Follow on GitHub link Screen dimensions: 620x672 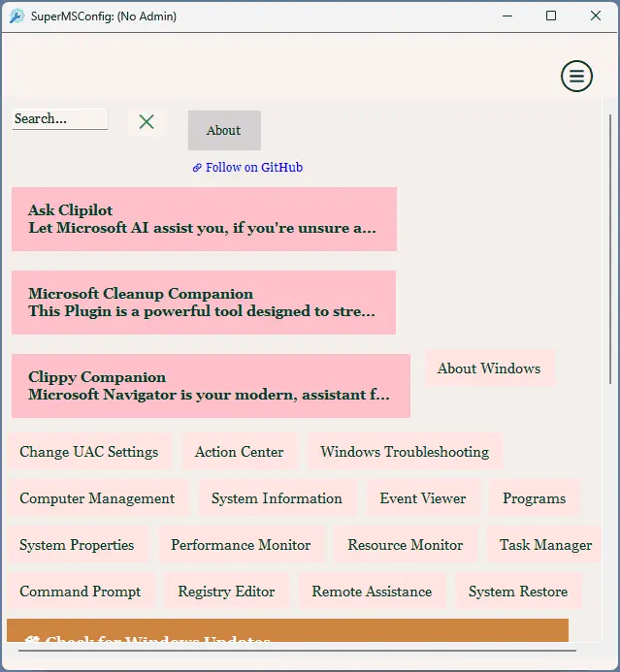tap(247, 167)
